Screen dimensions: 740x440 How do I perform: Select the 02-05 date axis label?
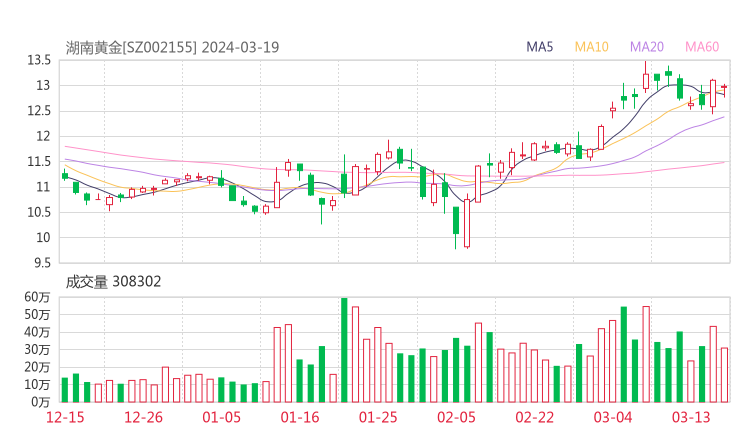456,417
